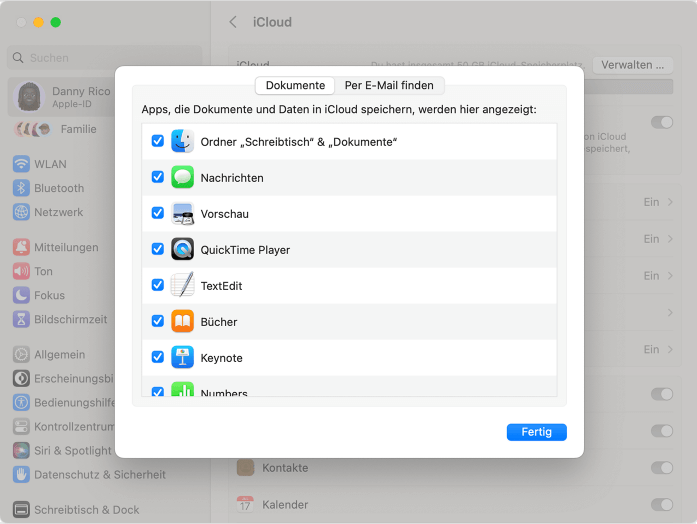Screen dimensions: 697x524
Task: Open the Per E-Mail finden tab
Action: click(x=389, y=86)
